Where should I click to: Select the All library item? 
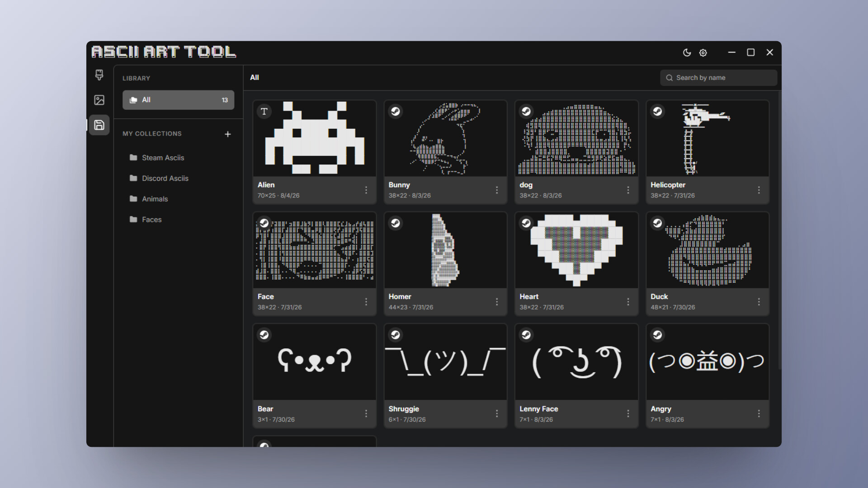(x=178, y=100)
